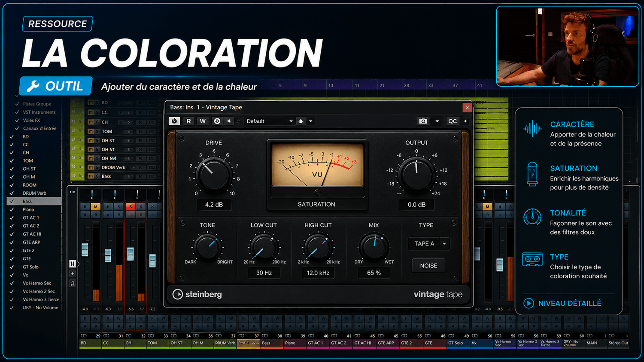Click the OUTIL wrench button
The height and width of the screenshot is (362, 644).
click(56, 86)
